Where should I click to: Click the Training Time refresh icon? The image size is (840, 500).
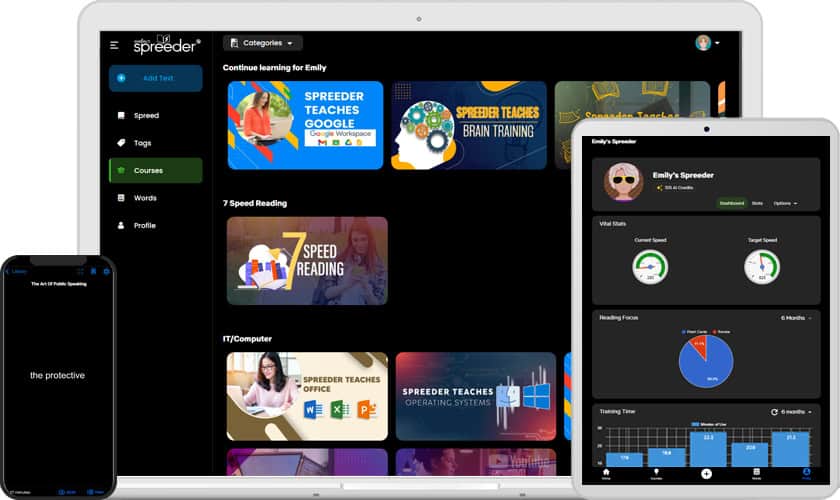click(x=774, y=412)
